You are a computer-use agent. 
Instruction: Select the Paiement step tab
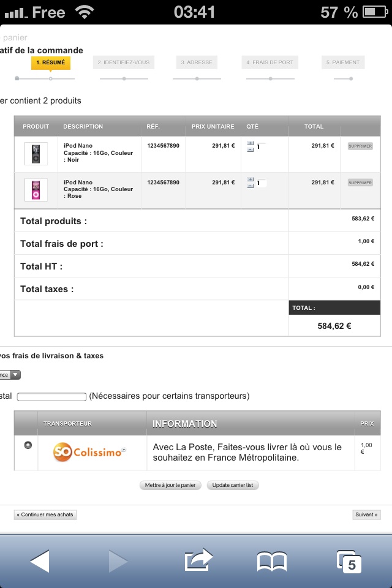(343, 62)
